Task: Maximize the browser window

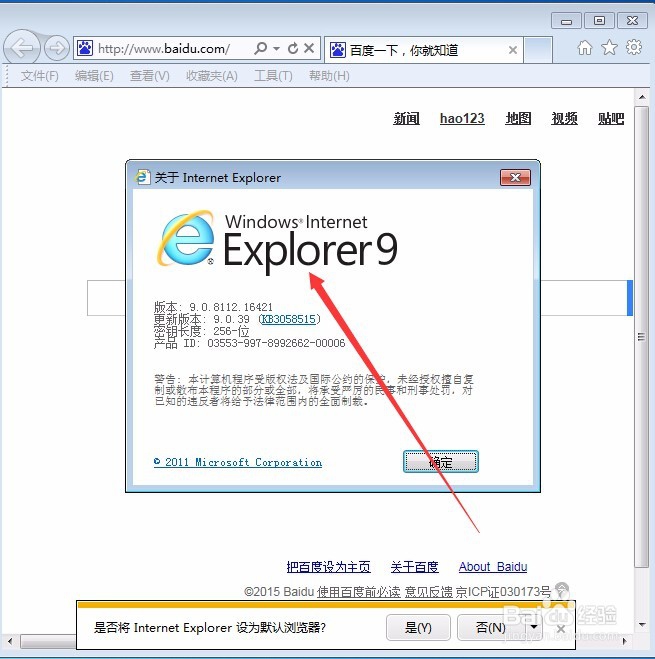Action: 599,21
